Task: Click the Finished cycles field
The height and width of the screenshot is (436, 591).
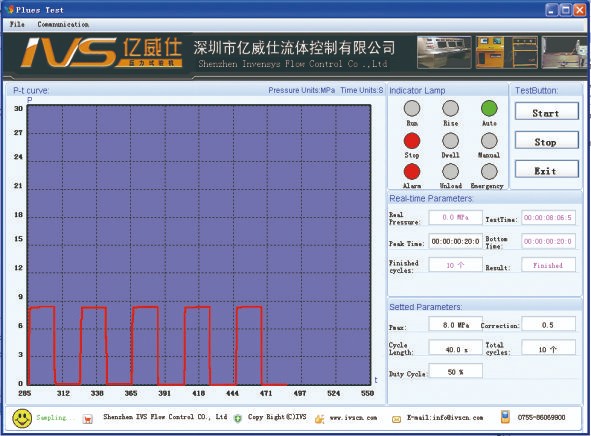Action: pos(455,265)
